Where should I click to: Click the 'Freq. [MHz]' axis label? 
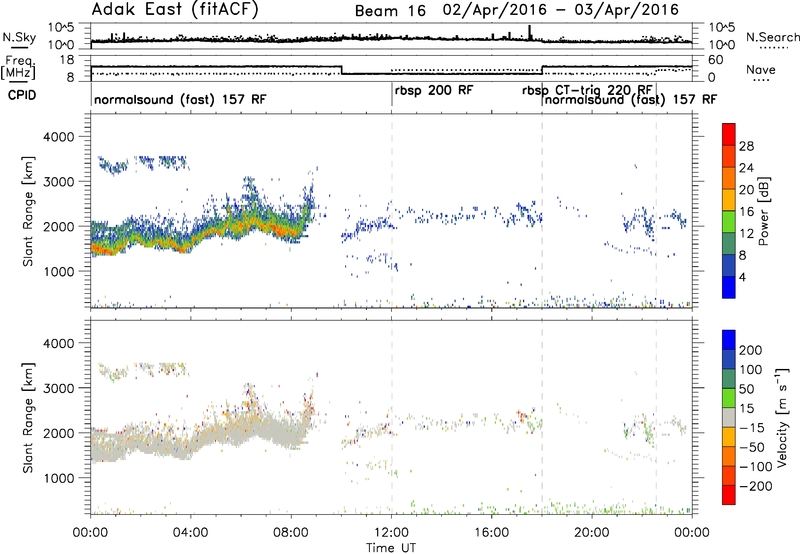(18, 67)
